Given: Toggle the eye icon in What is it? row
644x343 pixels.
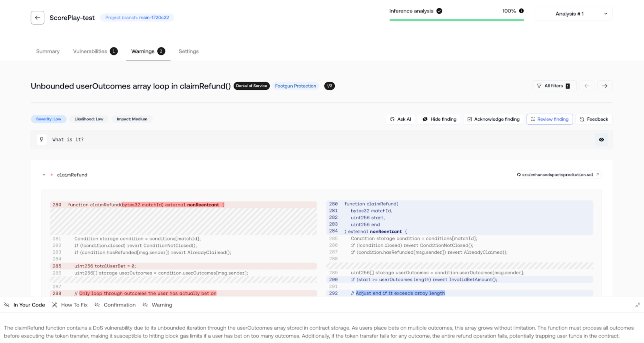Looking at the screenshot, I should coord(601,139).
